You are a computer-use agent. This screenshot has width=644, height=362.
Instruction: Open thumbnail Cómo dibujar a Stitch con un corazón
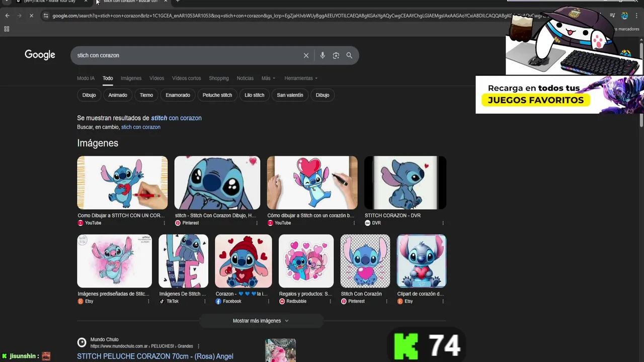[x=312, y=183]
